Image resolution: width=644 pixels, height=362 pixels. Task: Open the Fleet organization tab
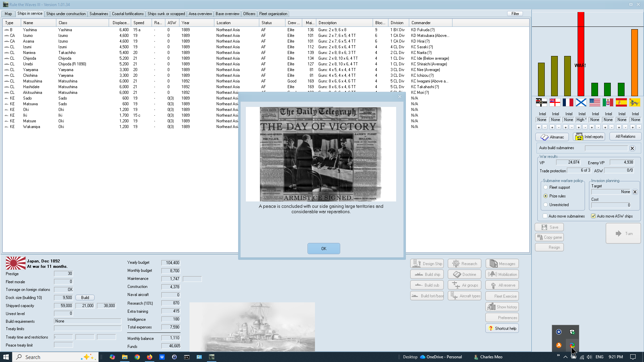(x=273, y=14)
